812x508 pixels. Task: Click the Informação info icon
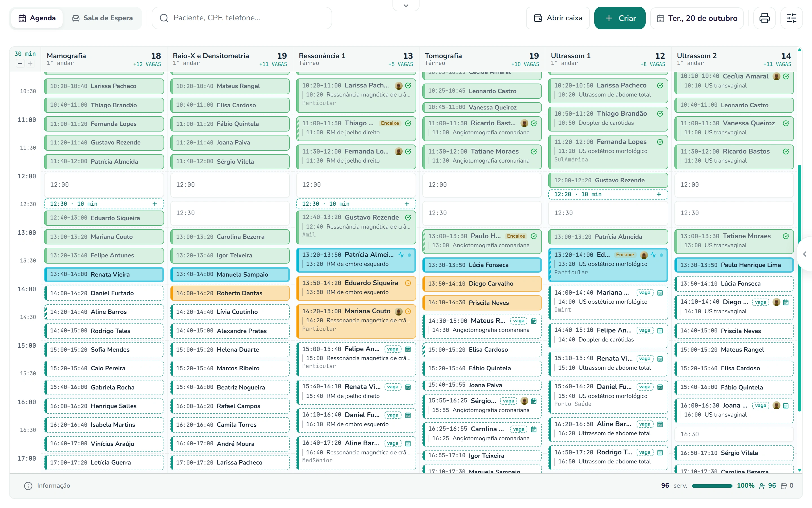tap(28, 486)
